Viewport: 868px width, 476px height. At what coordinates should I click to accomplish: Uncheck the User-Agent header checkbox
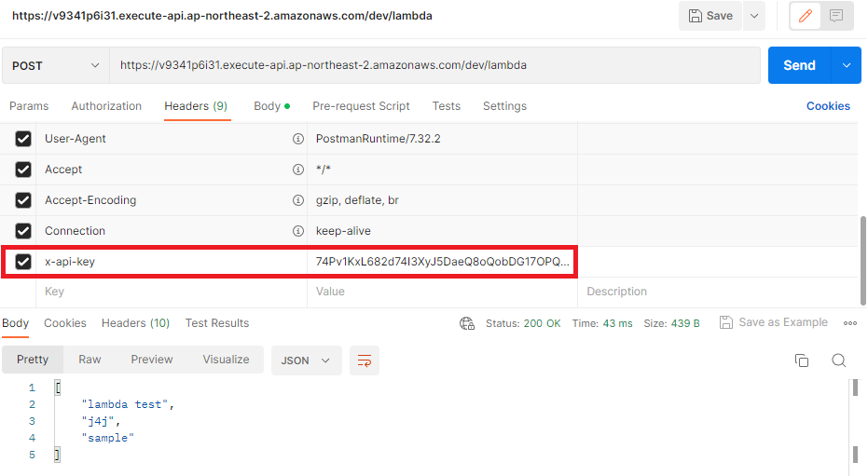coord(23,139)
